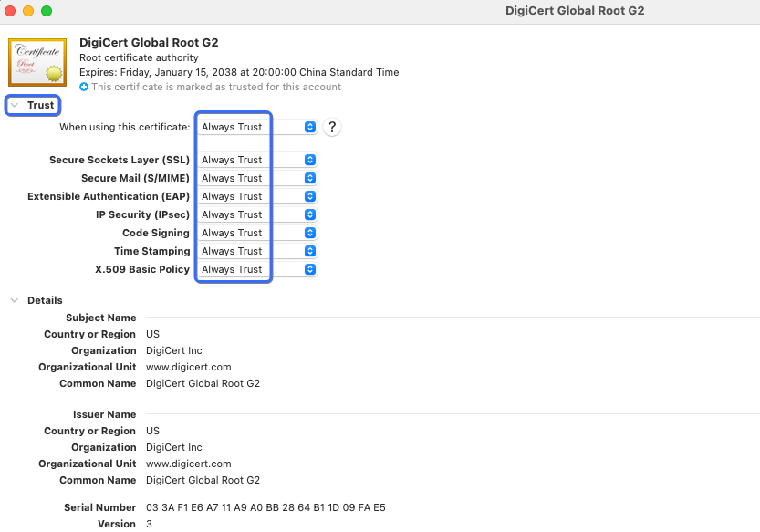Screen dimensions: 760x532
Task: Collapse the Trust section disclosure triangle
Action: [x=15, y=106]
